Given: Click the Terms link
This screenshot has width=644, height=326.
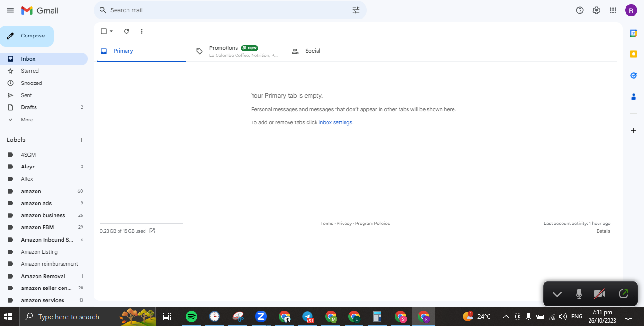Looking at the screenshot, I should click(327, 224).
